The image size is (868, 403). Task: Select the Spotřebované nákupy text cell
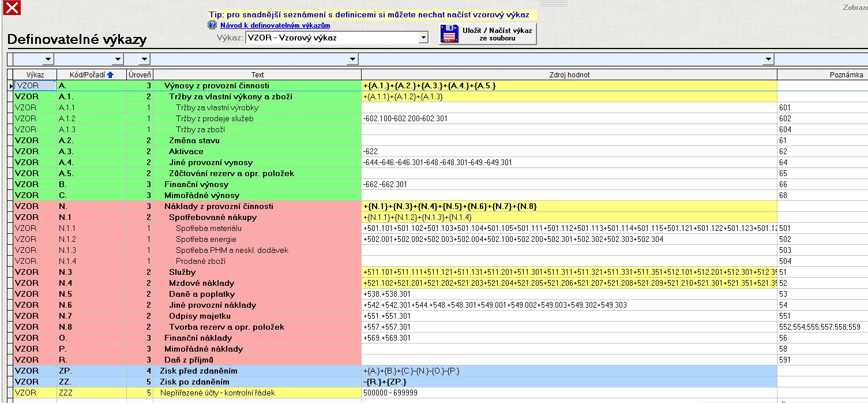point(257,217)
